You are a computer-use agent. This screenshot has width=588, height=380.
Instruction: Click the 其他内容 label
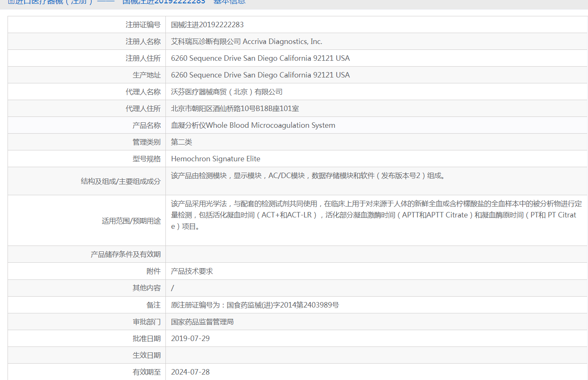pyautogui.click(x=147, y=288)
